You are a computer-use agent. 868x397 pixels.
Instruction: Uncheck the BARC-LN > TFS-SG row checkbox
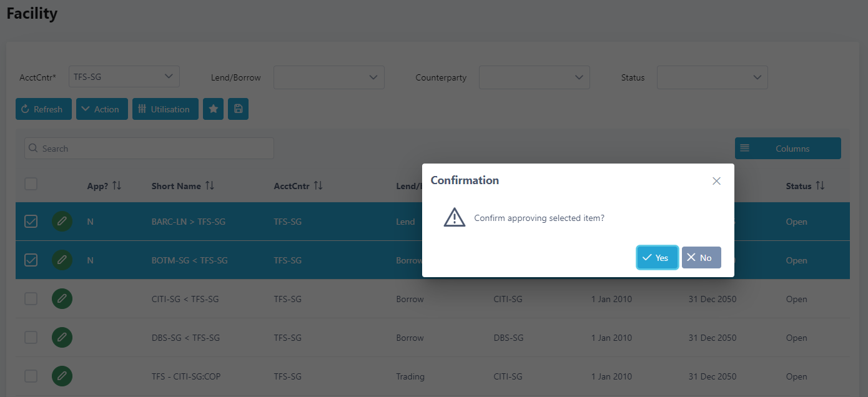[x=31, y=222]
